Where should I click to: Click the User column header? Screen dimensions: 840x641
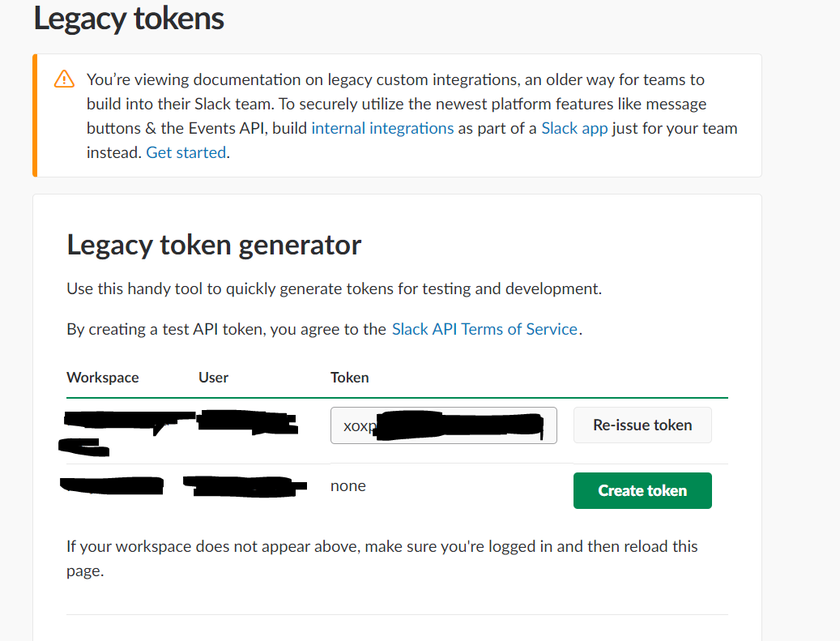pyautogui.click(x=214, y=378)
